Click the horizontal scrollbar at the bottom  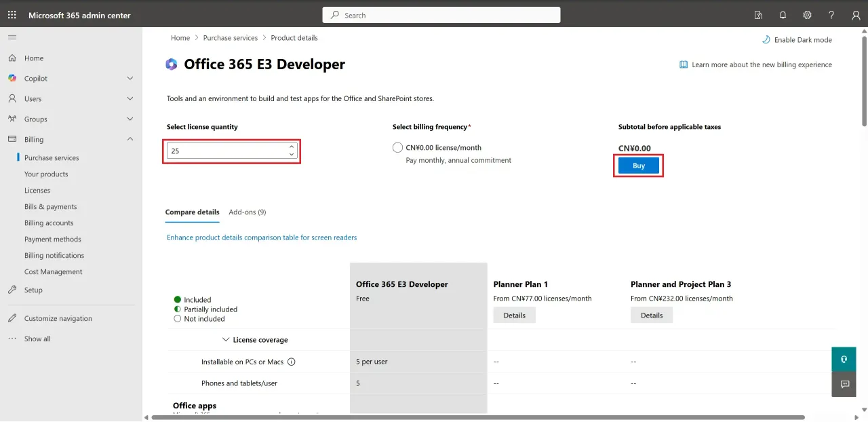click(478, 417)
